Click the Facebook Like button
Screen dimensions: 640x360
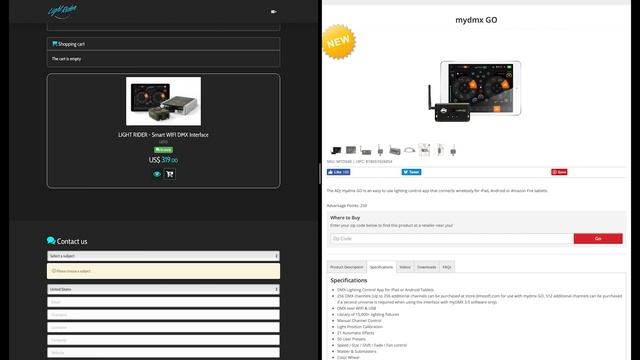coord(338,172)
